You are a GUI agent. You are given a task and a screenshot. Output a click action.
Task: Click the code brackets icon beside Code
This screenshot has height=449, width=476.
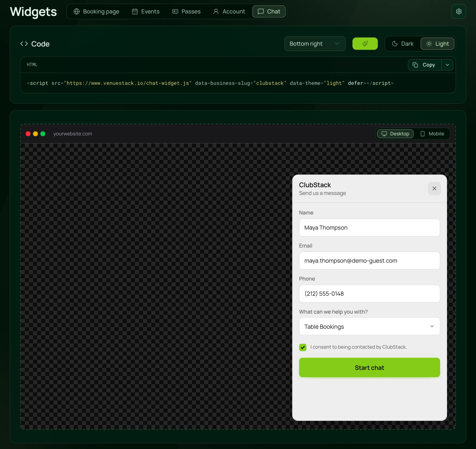[24, 44]
